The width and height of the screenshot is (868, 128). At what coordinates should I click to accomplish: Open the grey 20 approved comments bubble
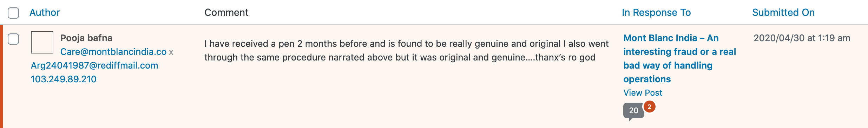coord(633,111)
